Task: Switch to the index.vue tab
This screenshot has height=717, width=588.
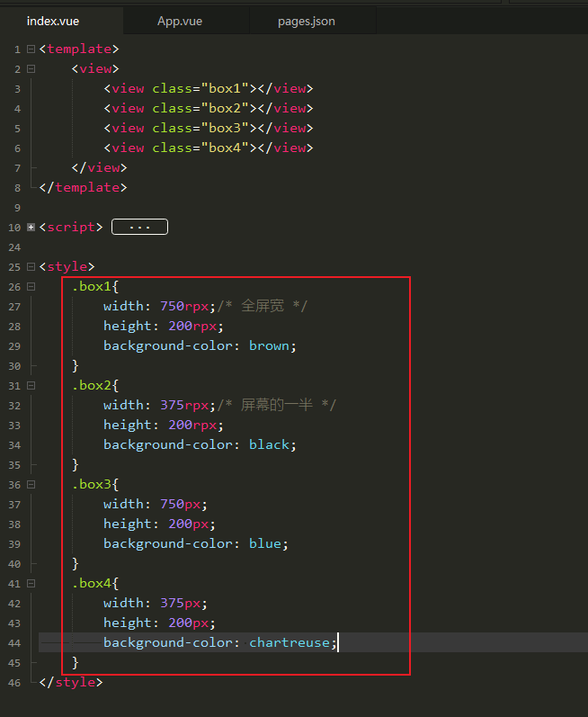Action: [x=53, y=22]
